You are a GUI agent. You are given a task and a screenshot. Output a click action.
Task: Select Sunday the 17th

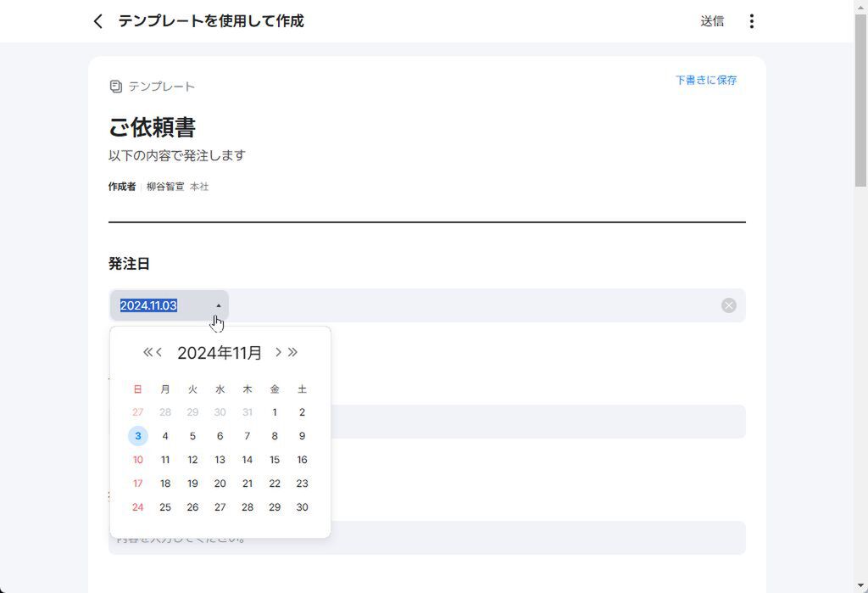pos(138,484)
